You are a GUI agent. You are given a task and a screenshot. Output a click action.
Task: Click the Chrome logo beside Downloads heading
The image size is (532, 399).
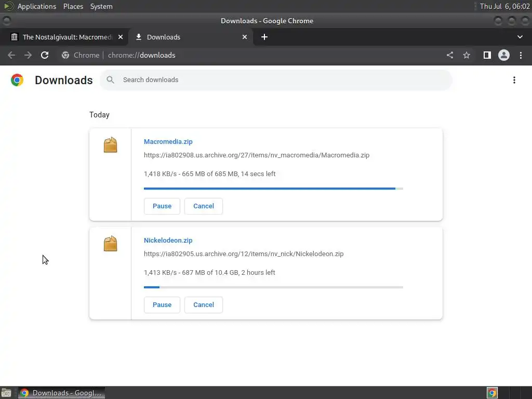[17, 80]
